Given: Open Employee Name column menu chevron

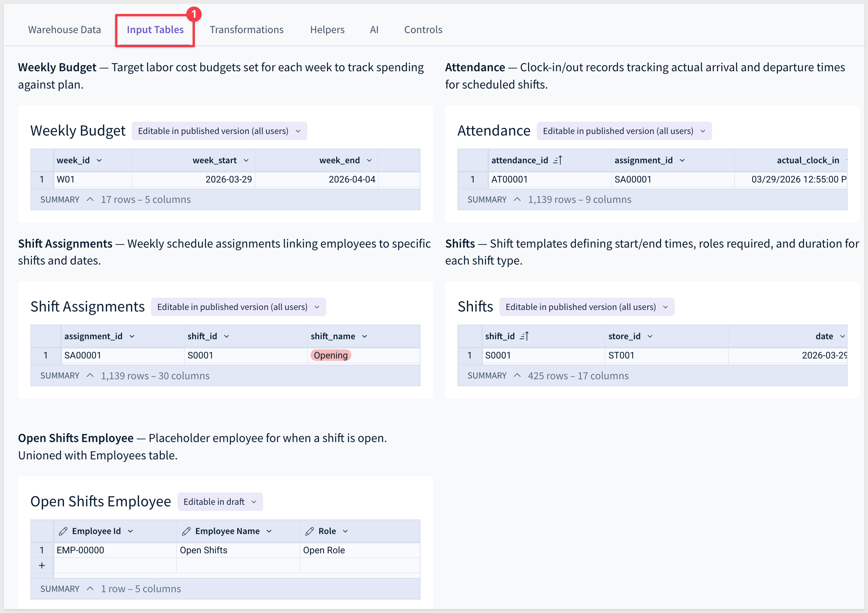Looking at the screenshot, I should (269, 531).
